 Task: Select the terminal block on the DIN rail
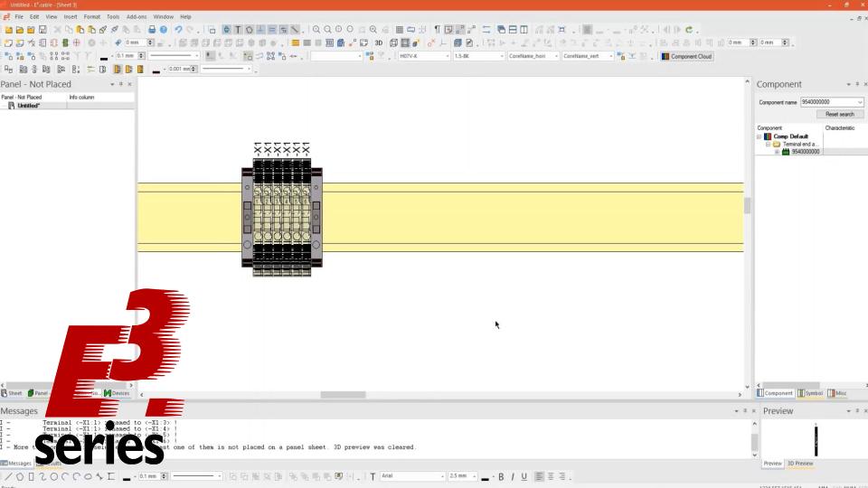[282, 216]
